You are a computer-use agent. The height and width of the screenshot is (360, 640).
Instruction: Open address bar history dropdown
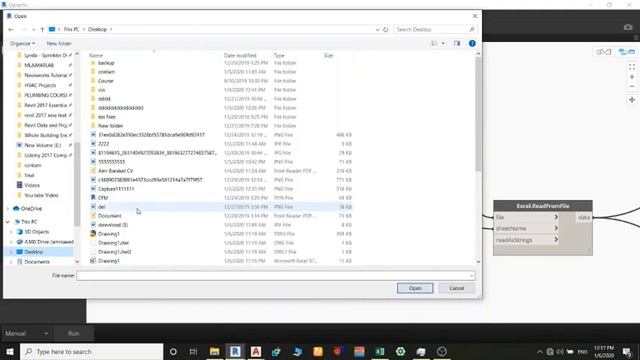pyautogui.click(x=378, y=29)
